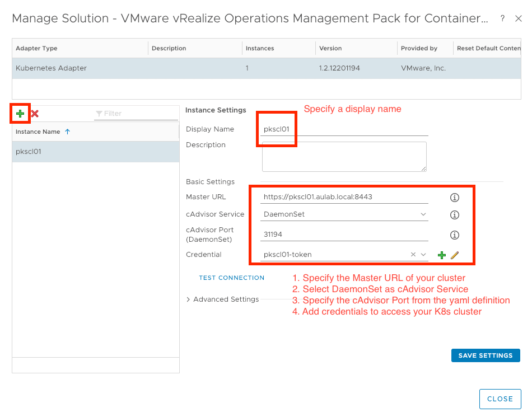Click the info icon next to Master URL
Image resolution: width=532 pixels, height=417 pixels.
point(455,197)
